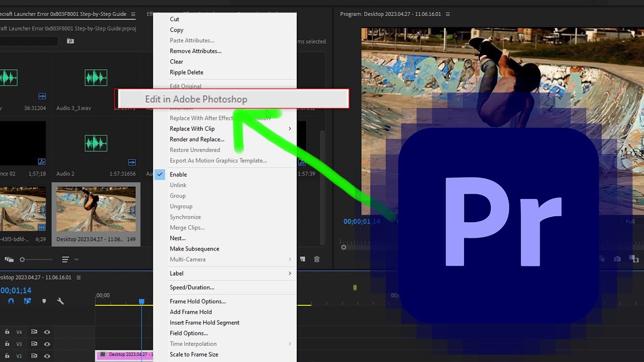
Task: Hide track V3 with its eye icon
Action: tap(47, 344)
